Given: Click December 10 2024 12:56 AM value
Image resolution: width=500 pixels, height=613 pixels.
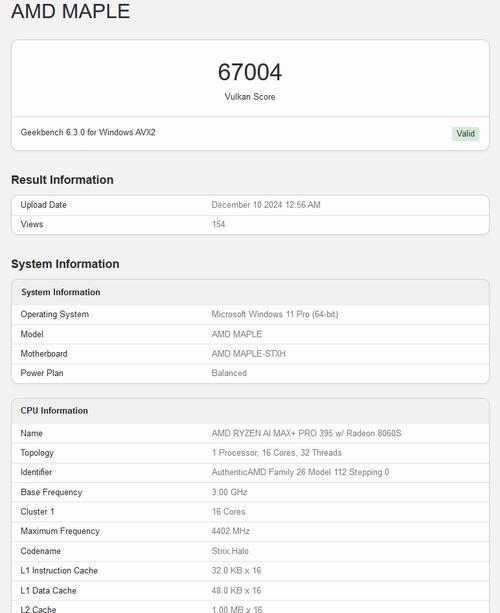Looking at the screenshot, I should click(266, 205).
